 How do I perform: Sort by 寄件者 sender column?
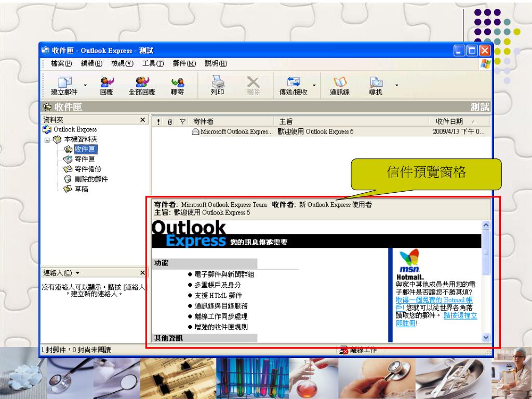(232, 122)
